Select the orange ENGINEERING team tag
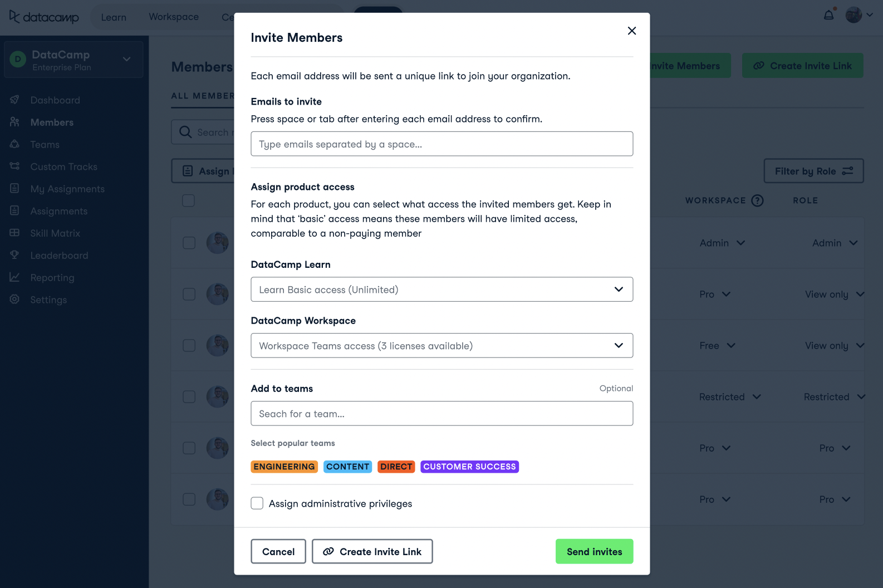The height and width of the screenshot is (588, 883). pos(284,467)
